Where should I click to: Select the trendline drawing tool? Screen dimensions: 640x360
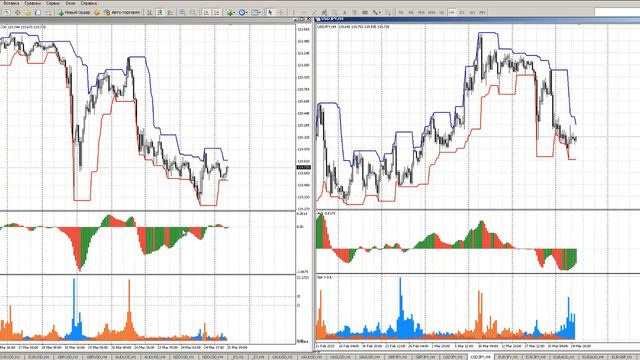point(314,13)
